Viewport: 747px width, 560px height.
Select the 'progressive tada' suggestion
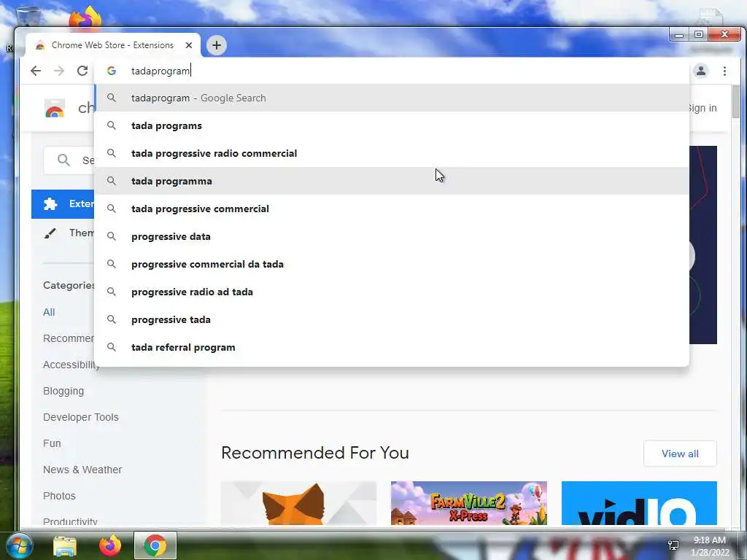(392, 319)
